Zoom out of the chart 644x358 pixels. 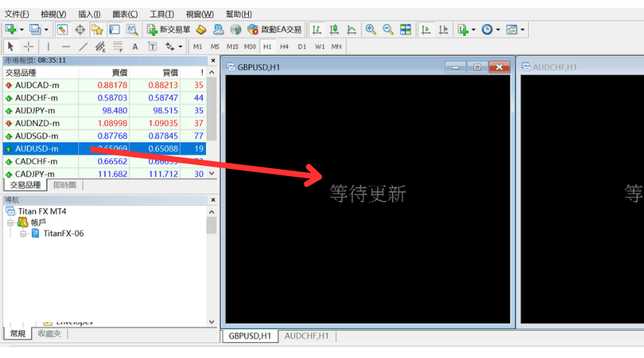click(388, 29)
